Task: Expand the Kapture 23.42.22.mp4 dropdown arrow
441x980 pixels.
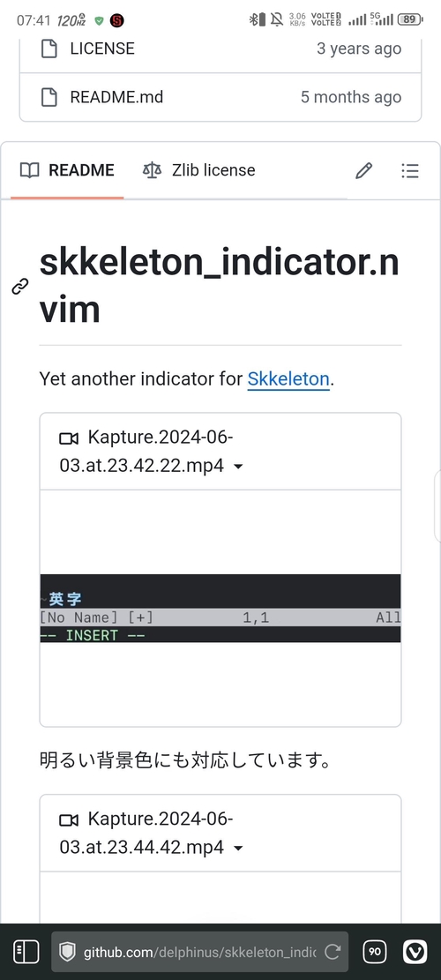Action: coord(238,467)
